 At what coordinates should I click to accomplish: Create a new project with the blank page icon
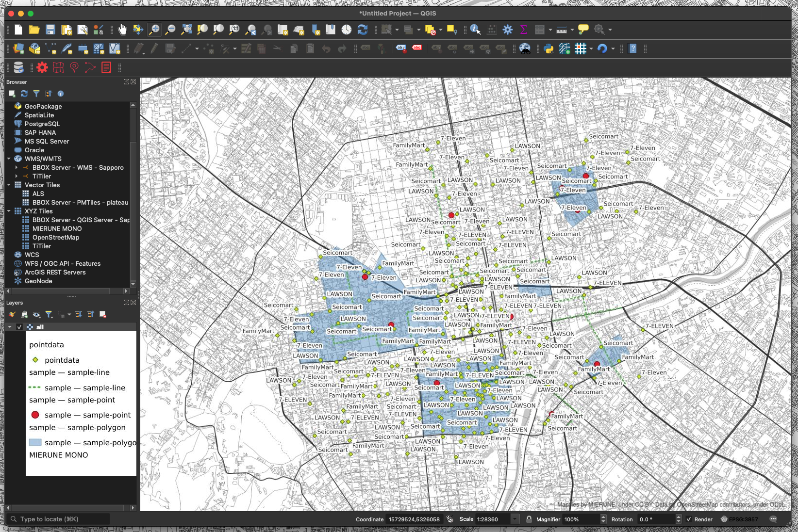[x=18, y=30]
